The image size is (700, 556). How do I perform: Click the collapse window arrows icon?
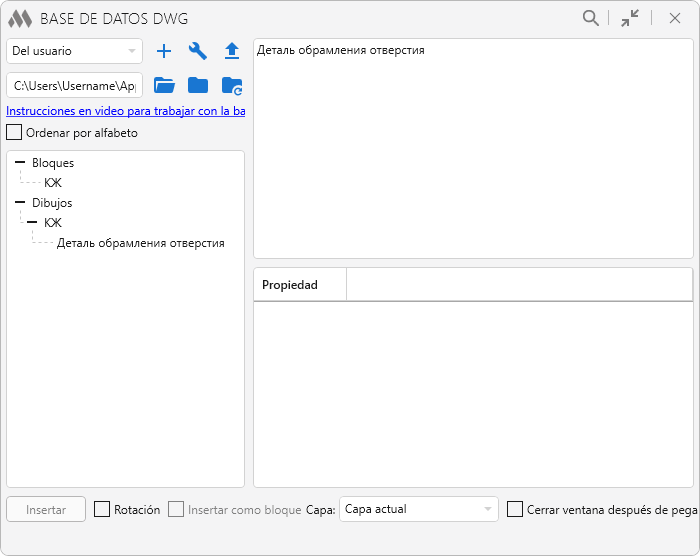click(630, 18)
